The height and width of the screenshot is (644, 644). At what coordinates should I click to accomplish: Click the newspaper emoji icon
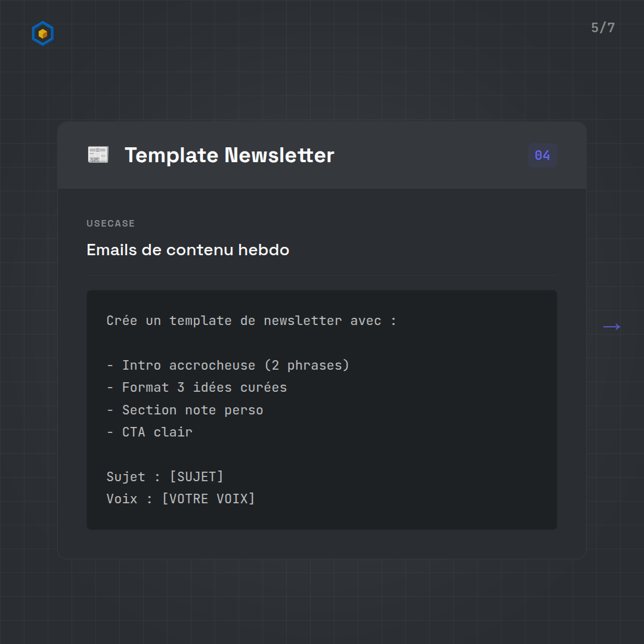pos(98,155)
